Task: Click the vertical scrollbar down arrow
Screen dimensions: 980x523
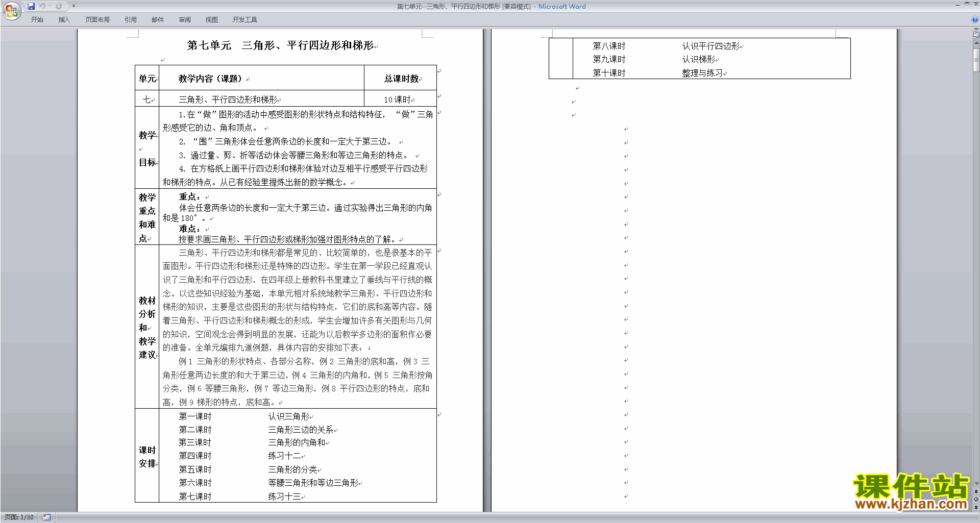Action: 976,484
